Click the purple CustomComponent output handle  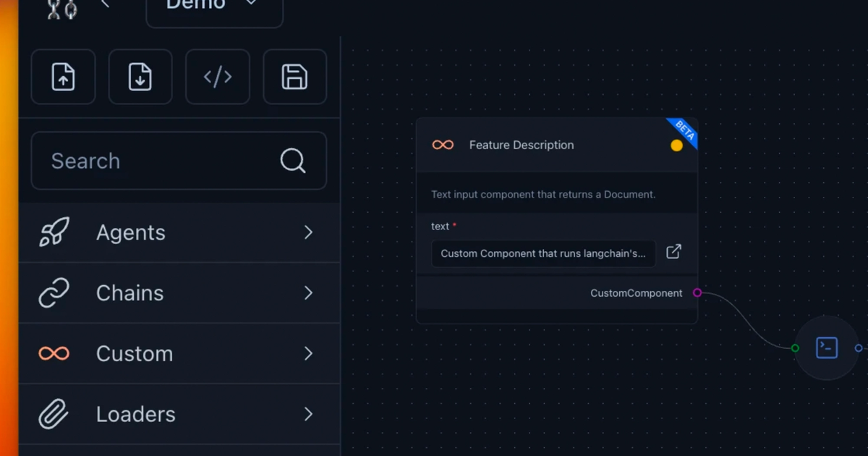click(x=697, y=293)
